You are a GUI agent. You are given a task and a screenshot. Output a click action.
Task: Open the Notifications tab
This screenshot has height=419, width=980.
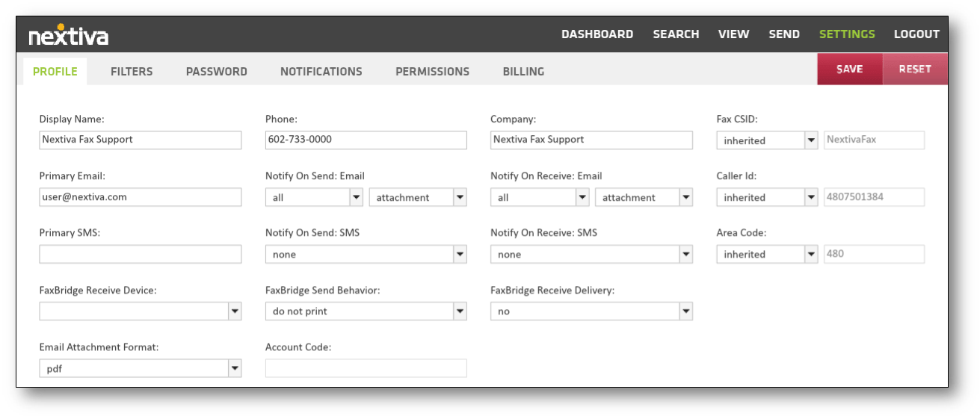point(321,72)
